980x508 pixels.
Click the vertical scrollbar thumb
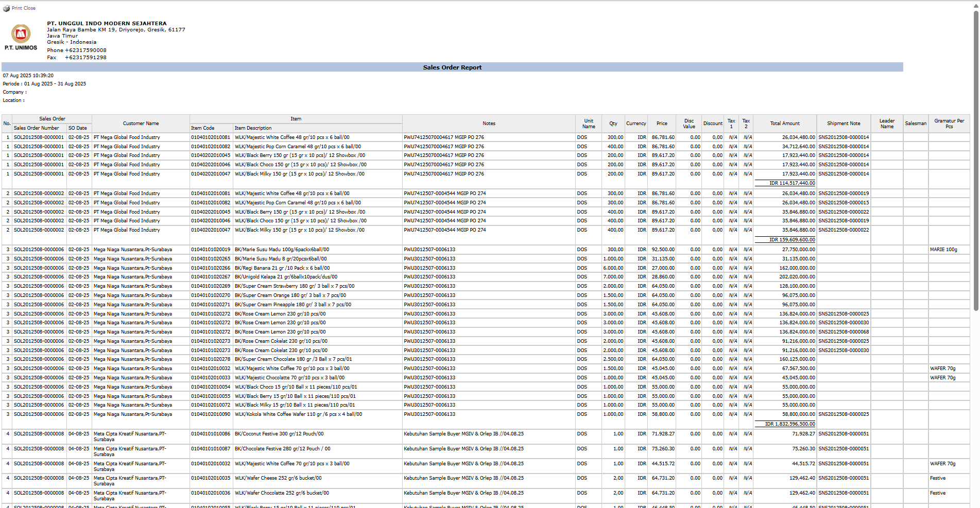(x=976, y=160)
